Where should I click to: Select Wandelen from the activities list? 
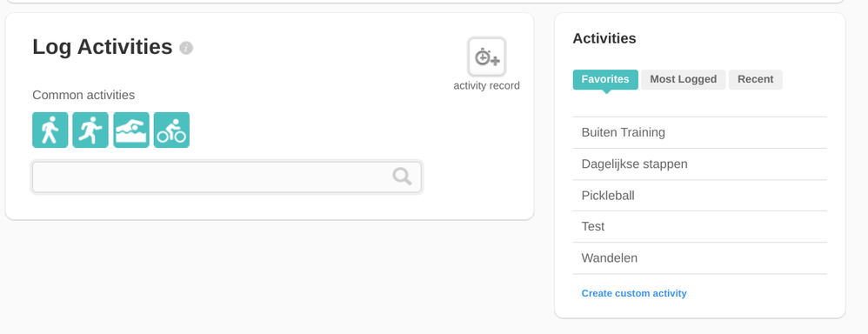[700, 258]
